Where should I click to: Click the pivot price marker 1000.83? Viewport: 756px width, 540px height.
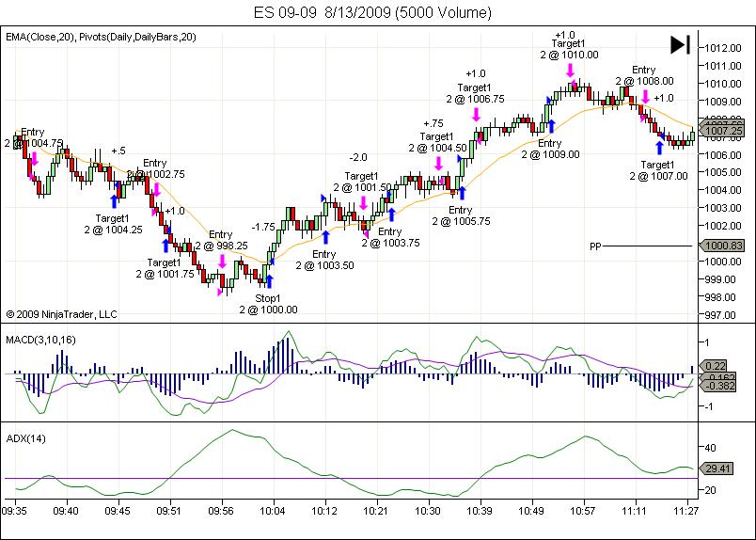721,246
